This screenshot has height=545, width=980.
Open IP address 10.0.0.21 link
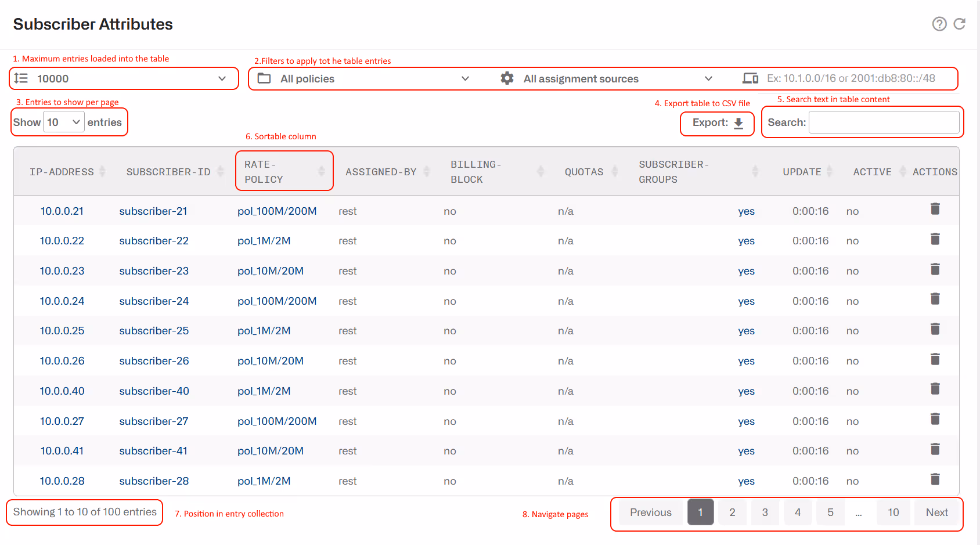pos(62,211)
